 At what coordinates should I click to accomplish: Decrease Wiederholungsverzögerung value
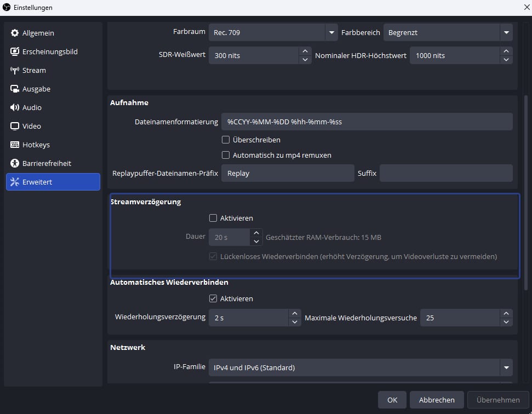pos(295,322)
